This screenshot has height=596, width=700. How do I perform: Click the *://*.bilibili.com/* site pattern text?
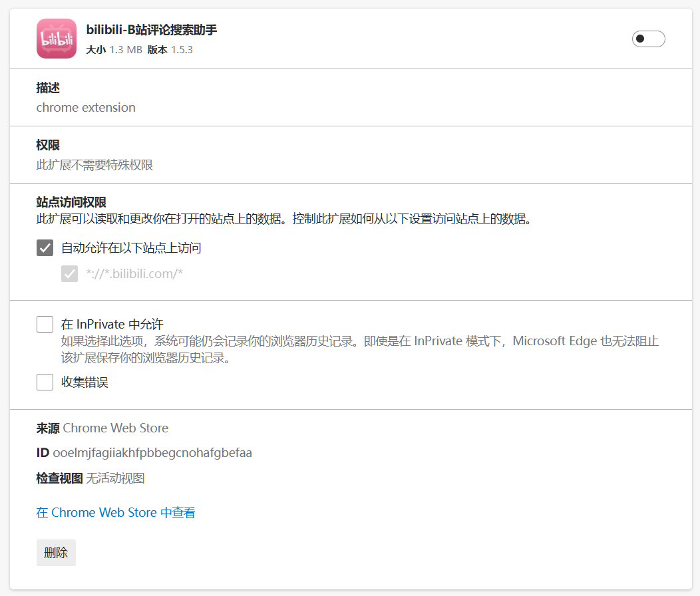click(x=134, y=273)
